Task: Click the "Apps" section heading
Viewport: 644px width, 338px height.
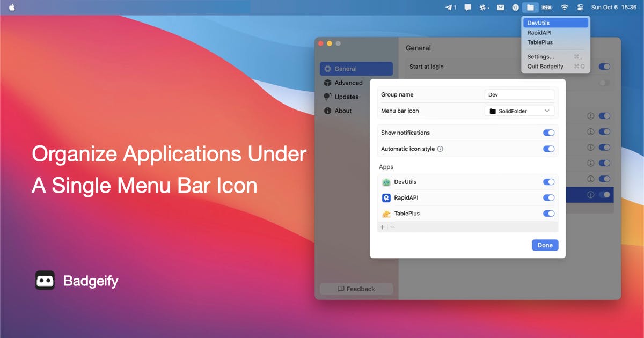Action: [x=386, y=167]
